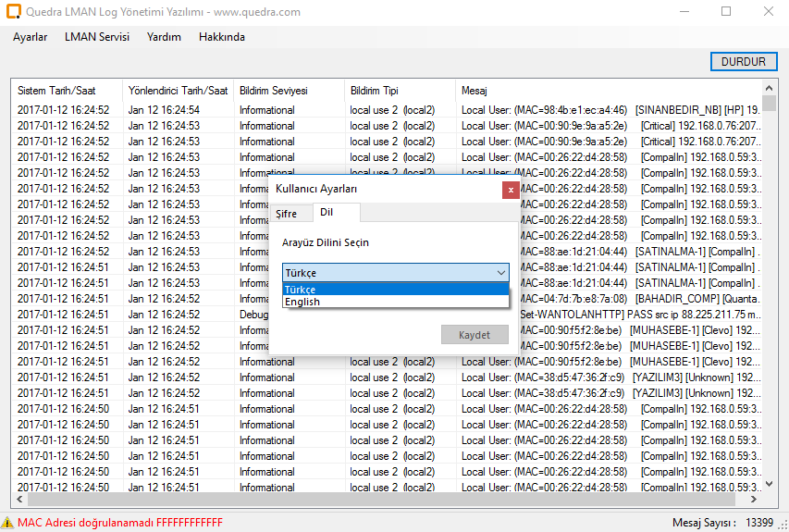Click the MAC warning icon in status bar
The image size is (789, 532).
[x=8, y=523]
